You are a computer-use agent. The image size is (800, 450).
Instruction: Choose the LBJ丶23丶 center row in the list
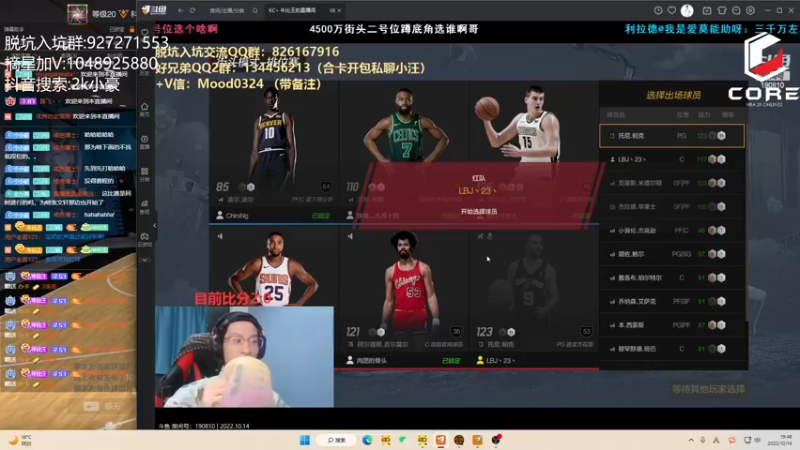pos(672,159)
